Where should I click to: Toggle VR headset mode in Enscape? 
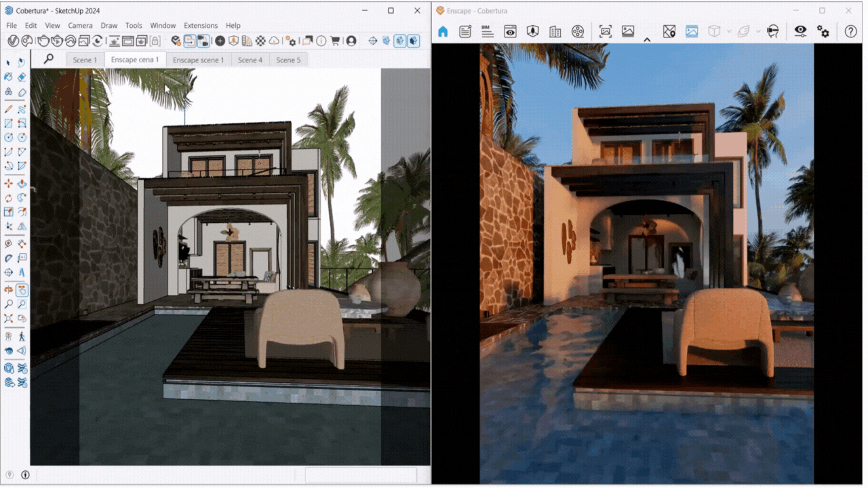(772, 31)
